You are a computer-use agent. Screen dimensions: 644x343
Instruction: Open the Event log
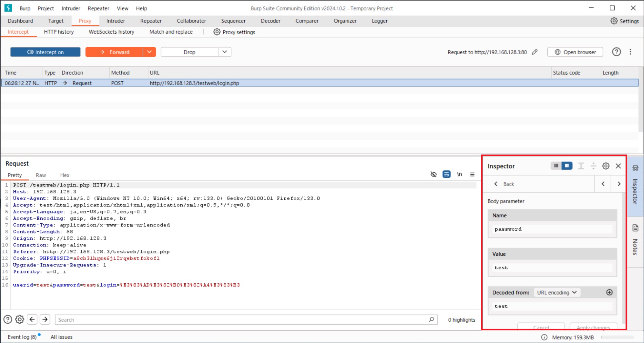click(22, 337)
